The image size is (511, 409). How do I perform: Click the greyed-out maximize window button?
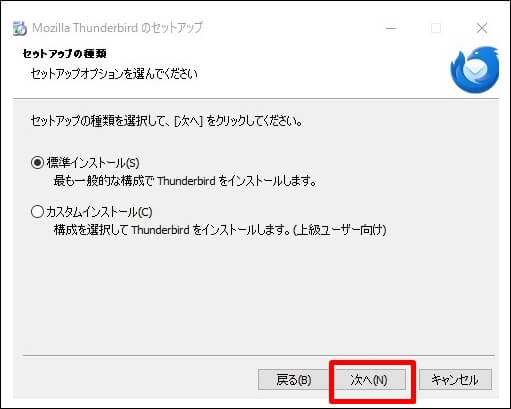tap(436, 28)
